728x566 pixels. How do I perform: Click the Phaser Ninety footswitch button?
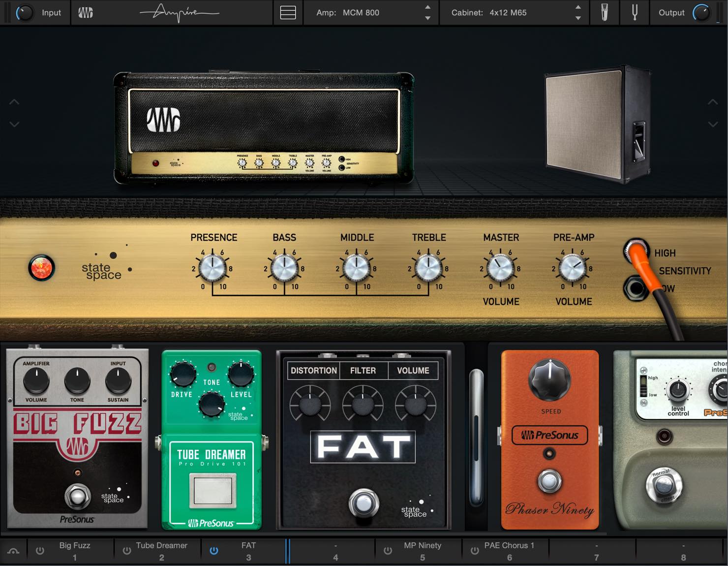(x=549, y=482)
